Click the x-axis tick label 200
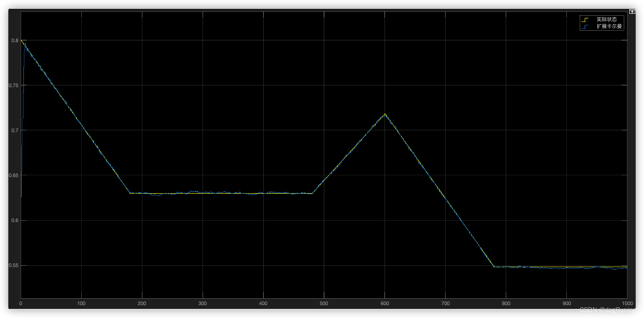 tap(142, 303)
